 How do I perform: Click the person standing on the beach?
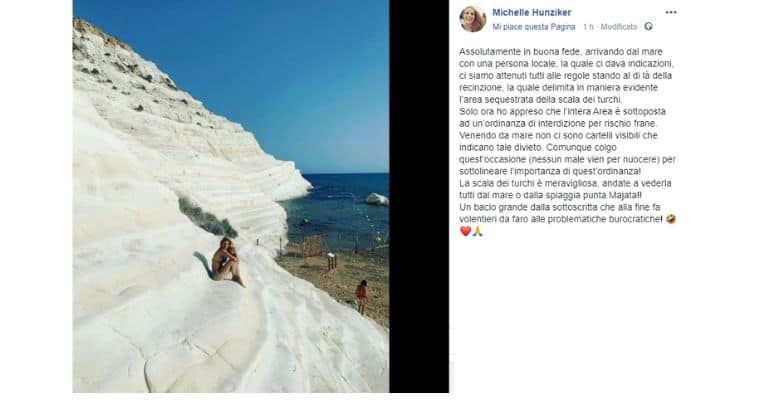[361, 297]
